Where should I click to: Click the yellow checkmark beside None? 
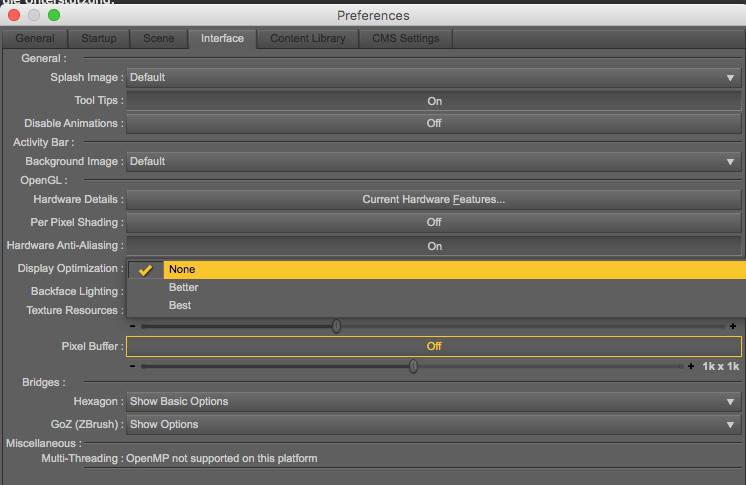click(146, 269)
